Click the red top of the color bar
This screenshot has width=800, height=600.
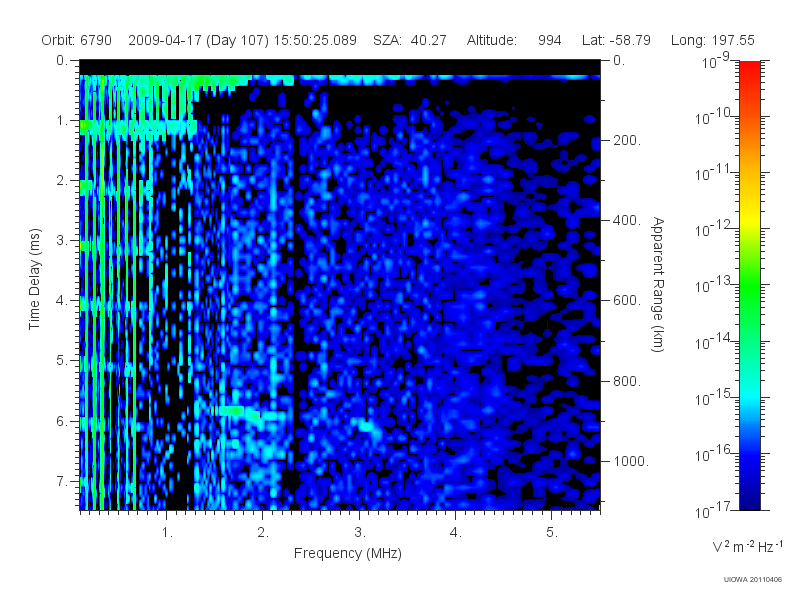(x=749, y=69)
